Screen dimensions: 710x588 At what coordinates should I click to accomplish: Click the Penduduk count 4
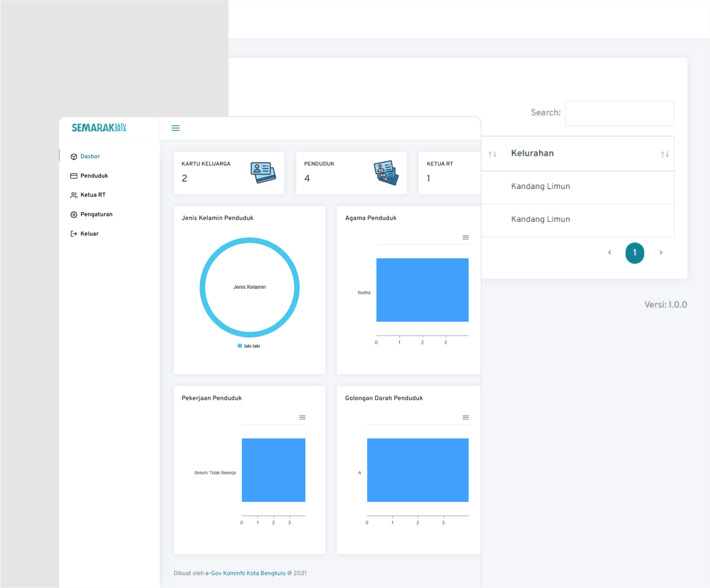(307, 178)
